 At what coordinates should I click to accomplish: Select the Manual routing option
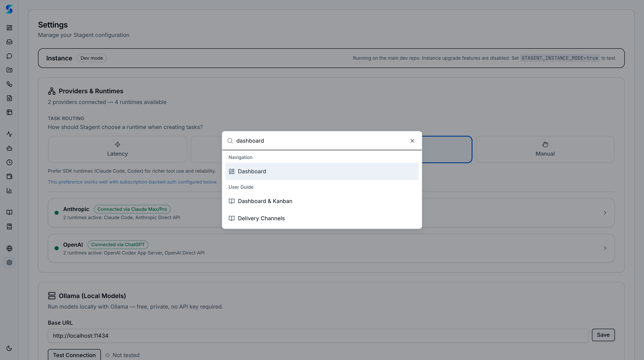(545, 150)
